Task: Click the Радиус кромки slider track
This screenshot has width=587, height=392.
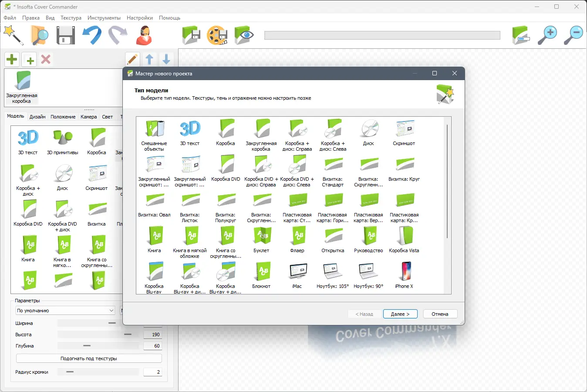Action: (x=98, y=372)
